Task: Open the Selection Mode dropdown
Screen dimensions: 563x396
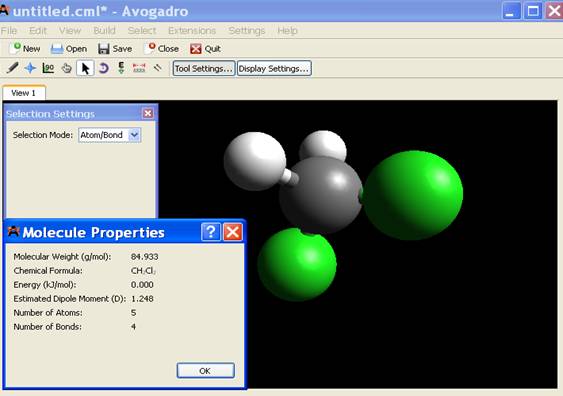Action: pyautogui.click(x=110, y=135)
